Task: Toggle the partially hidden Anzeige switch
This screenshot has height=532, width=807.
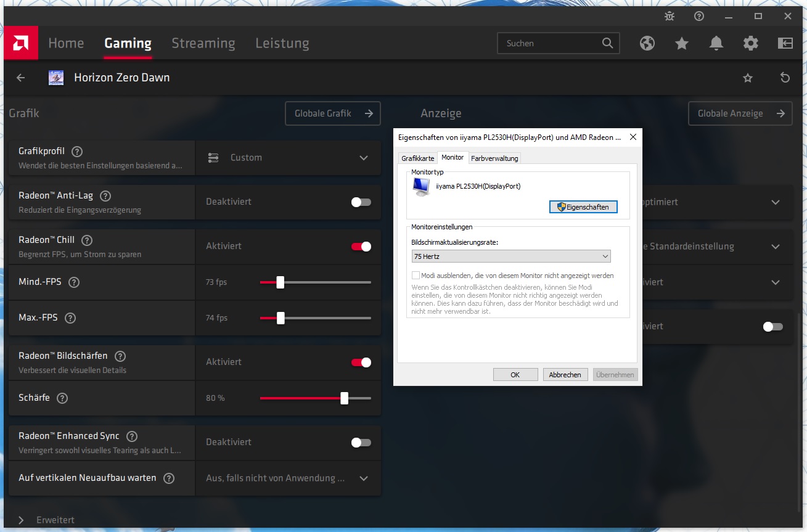Action: click(x=773, y=326)
